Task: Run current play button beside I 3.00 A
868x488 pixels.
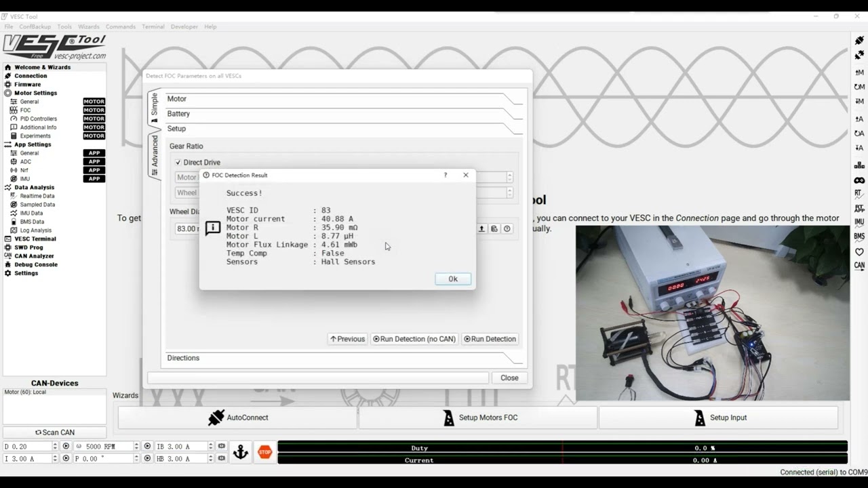Action: 66,459
